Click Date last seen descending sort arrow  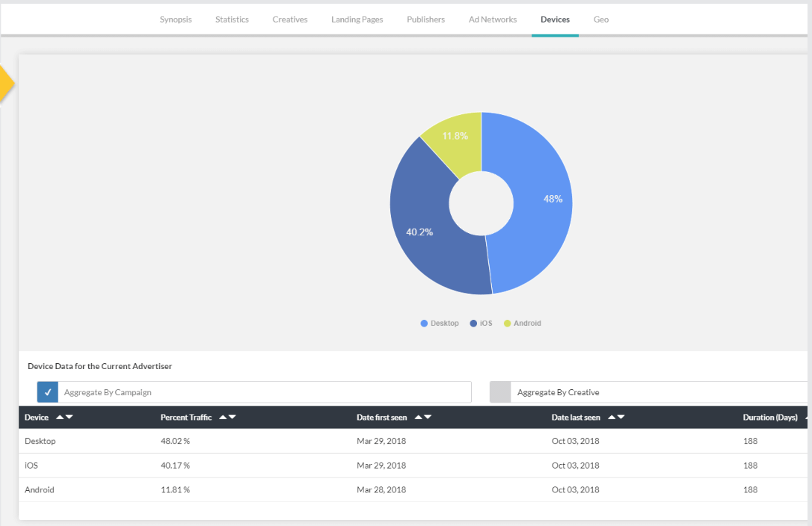pyautogui.click(x=621, y=417)
